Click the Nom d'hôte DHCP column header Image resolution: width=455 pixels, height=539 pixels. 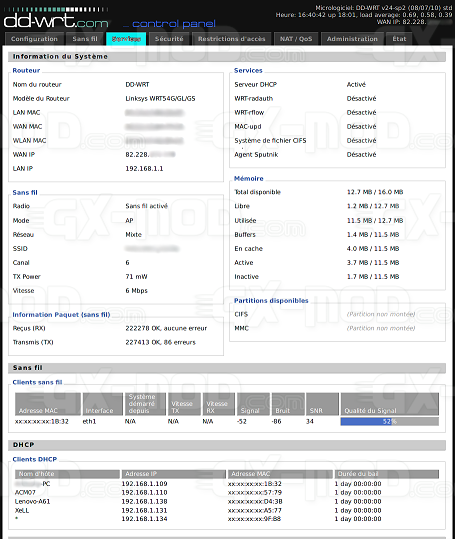67,474
